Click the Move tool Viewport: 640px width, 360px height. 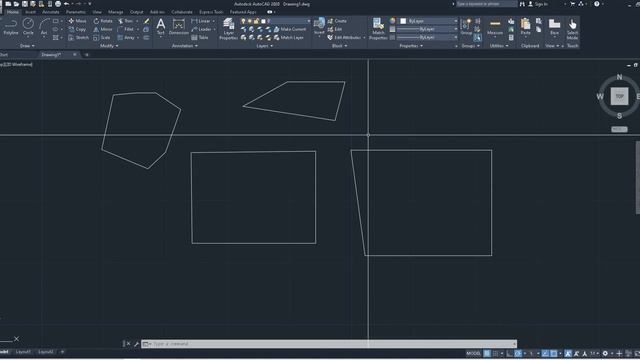click(x=78, y=21)
